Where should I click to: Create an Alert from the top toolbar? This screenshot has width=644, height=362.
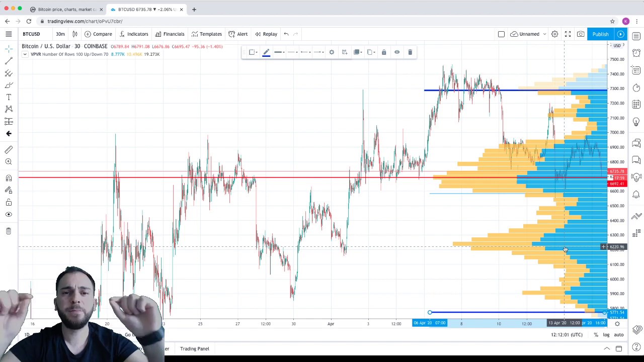click(x=238, y=34)
